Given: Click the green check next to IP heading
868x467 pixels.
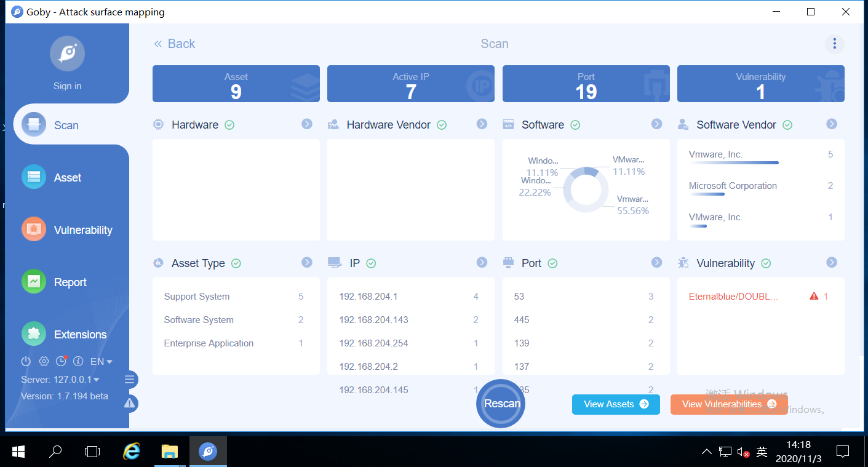Looking at the screenshot, I should [x=371, y=263].
